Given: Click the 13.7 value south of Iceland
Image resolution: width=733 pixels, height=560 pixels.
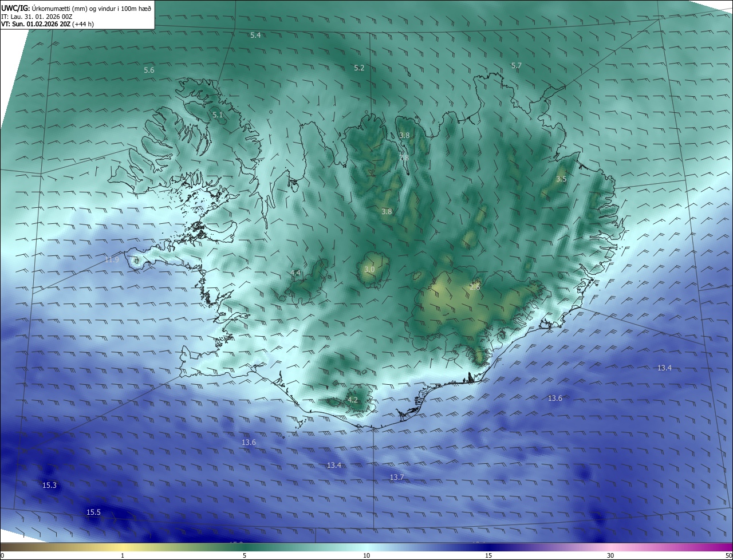Looking at the screenshot, I should [397, 478].
